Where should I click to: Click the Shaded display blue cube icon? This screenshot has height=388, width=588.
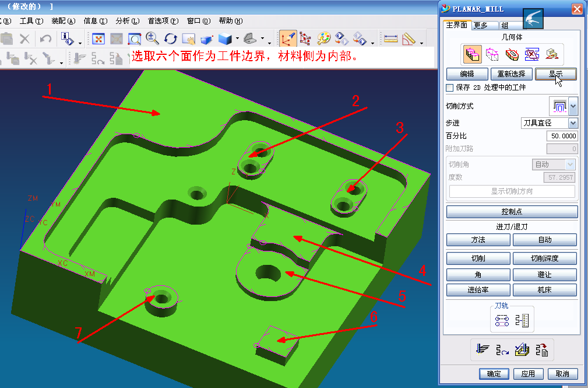click(226, 39)
